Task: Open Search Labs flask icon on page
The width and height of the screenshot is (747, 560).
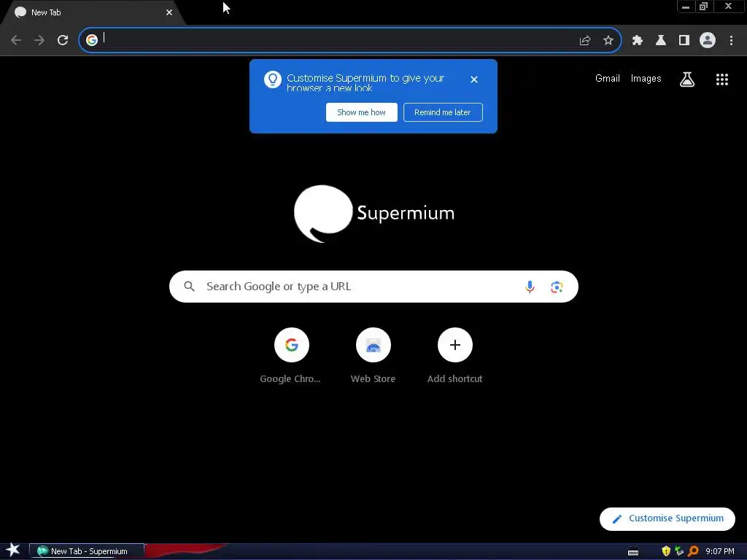Action: click(x=687, y=79)
